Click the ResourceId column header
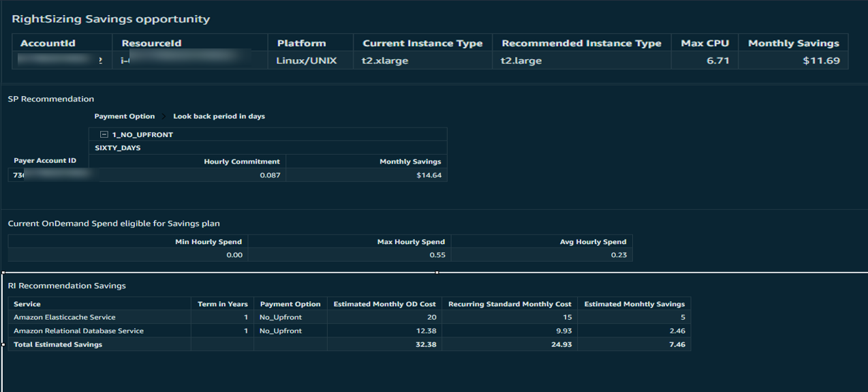This screenshot has height=392, width=868. click(151, 43)
